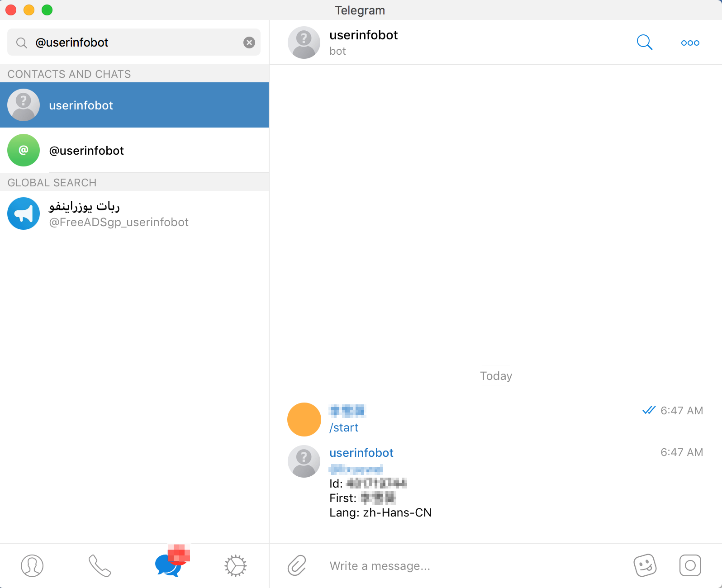Open the userinfobot chat header title

364,35
